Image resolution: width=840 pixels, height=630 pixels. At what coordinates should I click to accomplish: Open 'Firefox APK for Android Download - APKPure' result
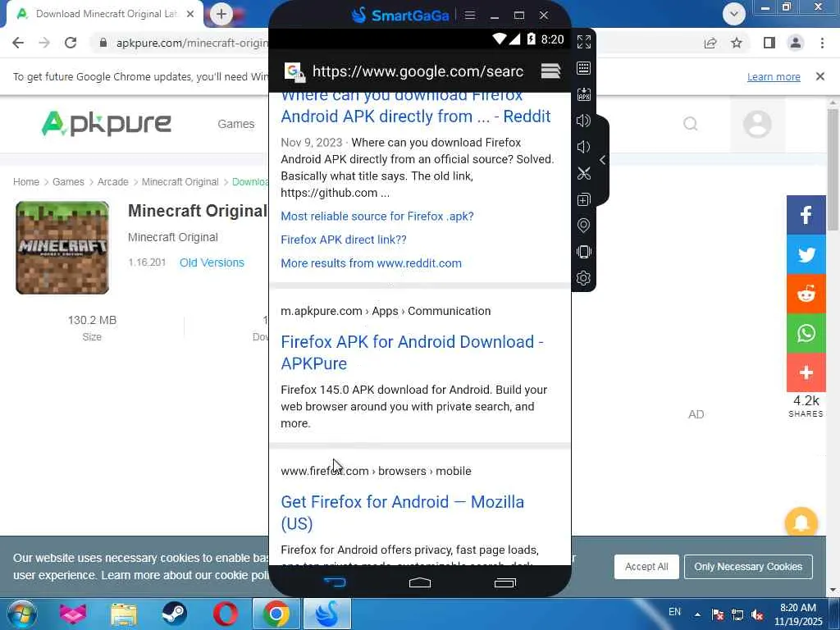[x=412, y=352]
